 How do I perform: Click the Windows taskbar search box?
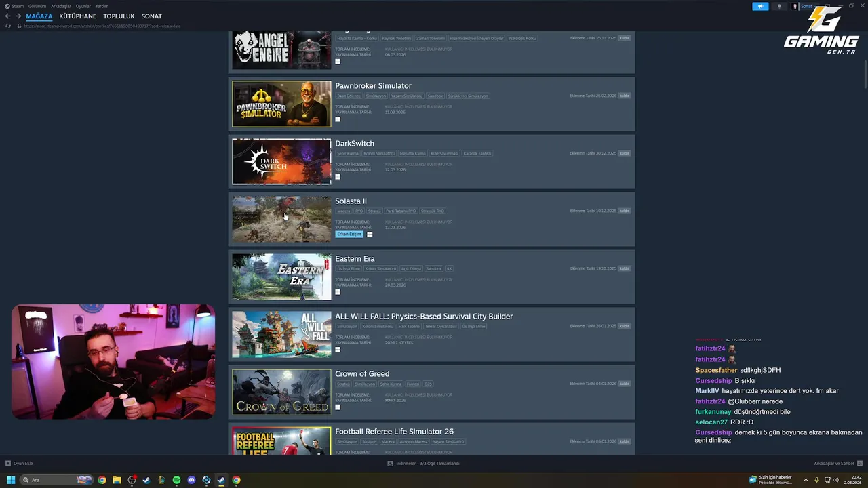click(57, 480)
